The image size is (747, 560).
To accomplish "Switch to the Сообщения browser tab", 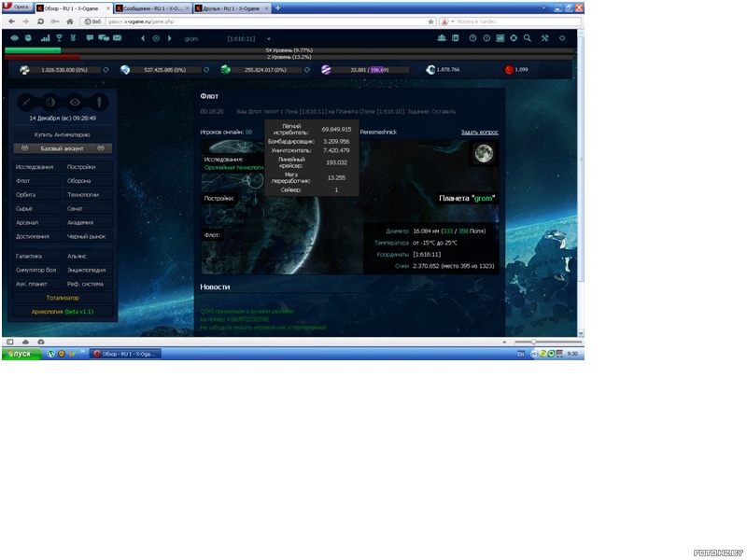I will pyautogui.click(x=152, y=8).
